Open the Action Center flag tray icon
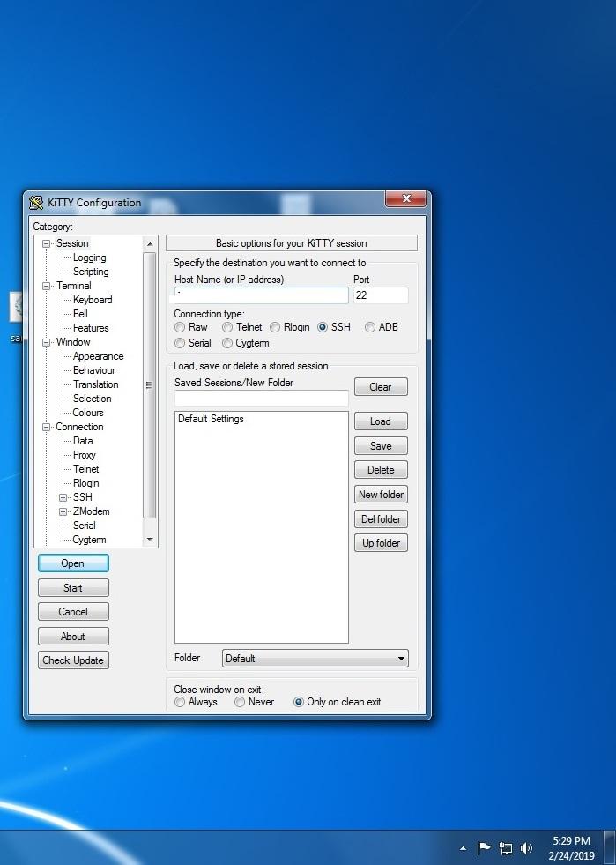The width and height of the screenshot is (616, 865). click(x=484, y=847)
